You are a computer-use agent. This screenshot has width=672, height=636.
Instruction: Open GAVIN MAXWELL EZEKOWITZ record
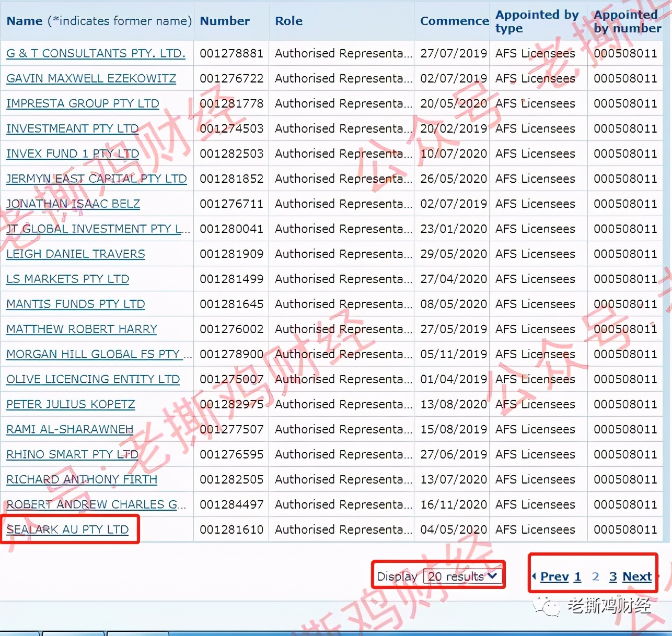(91, 78)
